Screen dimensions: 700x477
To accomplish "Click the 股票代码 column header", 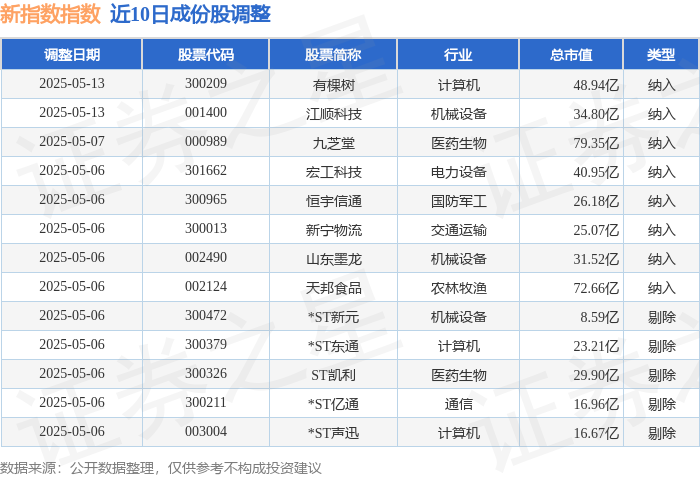I will pyautogui.click(x=205, y=54).
